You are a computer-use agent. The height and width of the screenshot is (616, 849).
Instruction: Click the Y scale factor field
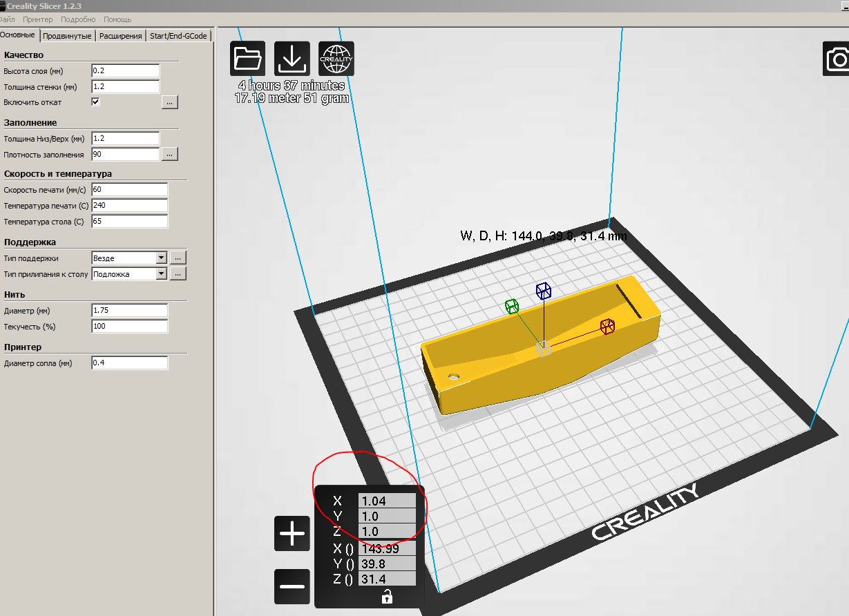coord(387,516)
